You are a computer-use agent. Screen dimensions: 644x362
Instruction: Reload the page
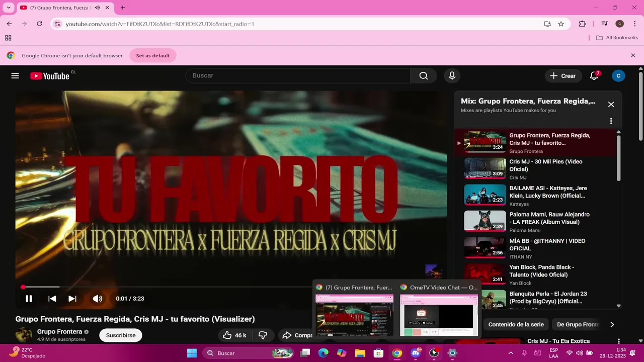pos(39,24)
